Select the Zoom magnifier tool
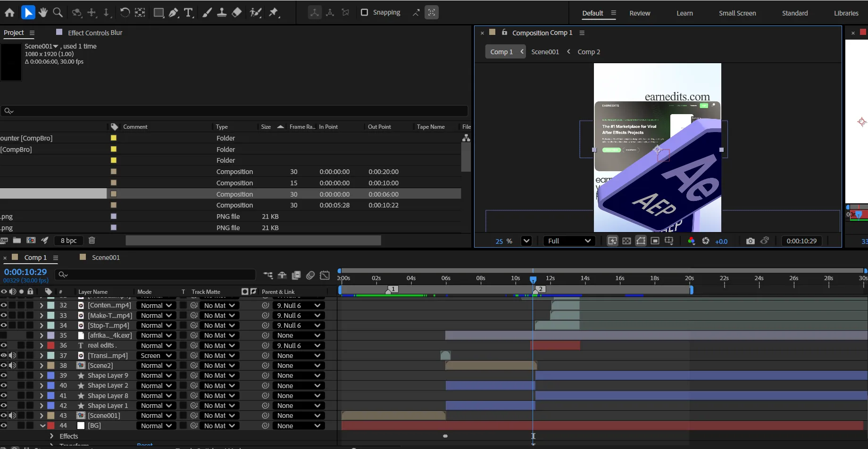The image size is (868, 449). point(58,13)
